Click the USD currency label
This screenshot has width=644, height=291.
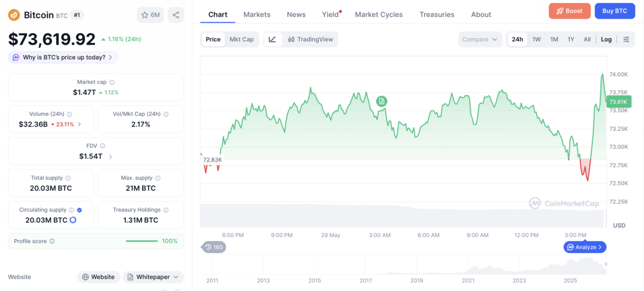tap(619, 225)
